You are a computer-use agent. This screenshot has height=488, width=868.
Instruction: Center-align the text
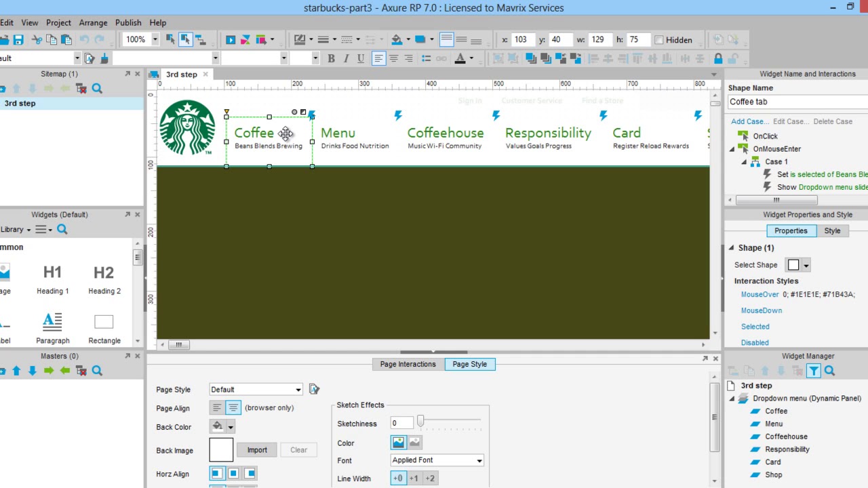393,58
